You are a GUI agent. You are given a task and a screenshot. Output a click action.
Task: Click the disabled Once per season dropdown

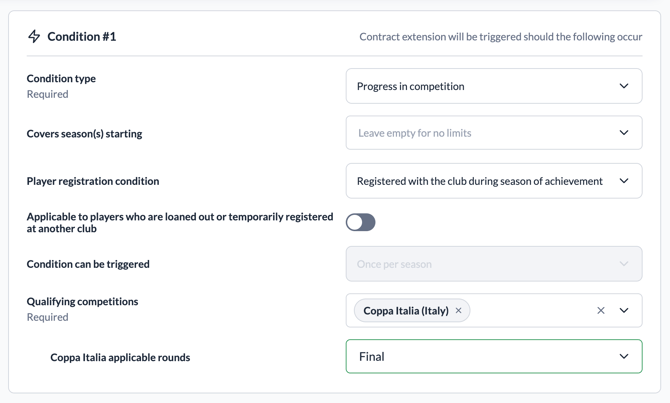pyautogui.click(x=480, y=264)
